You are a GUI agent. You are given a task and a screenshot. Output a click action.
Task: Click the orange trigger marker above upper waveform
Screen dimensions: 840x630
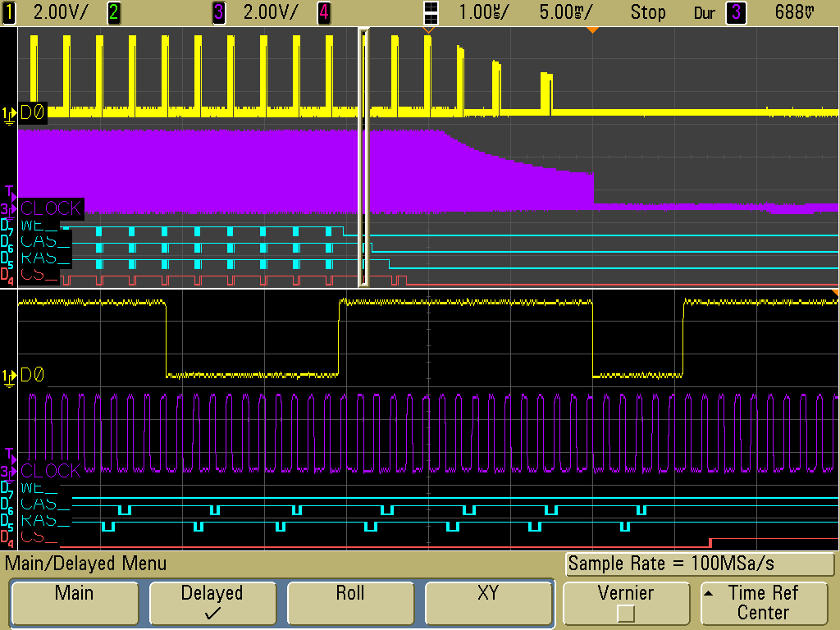(592, 30)
